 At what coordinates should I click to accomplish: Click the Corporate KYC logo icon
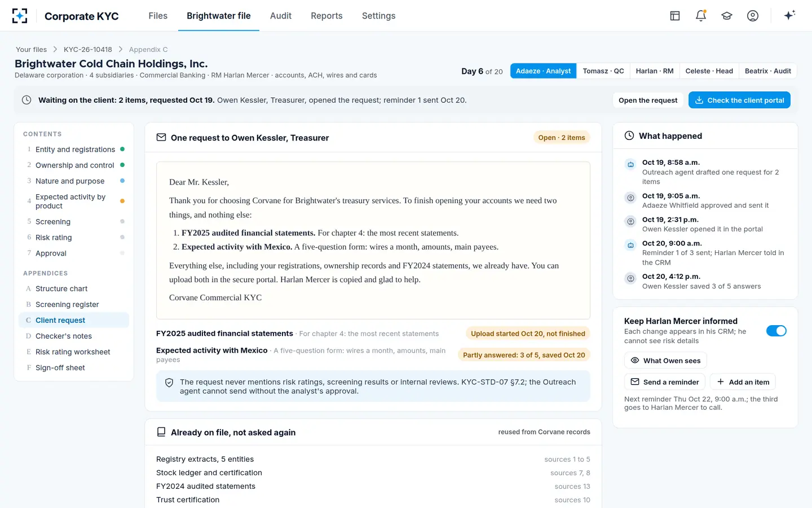tap(20, 16)
